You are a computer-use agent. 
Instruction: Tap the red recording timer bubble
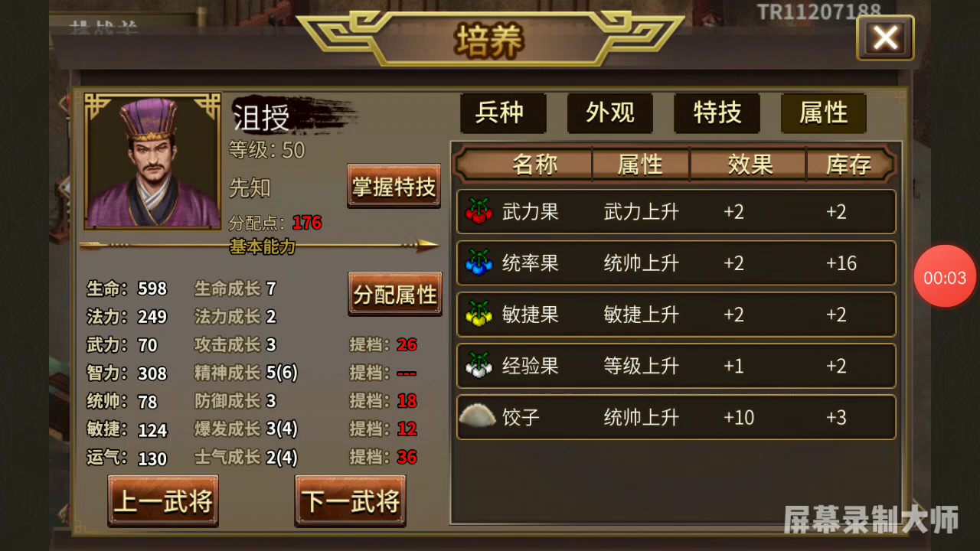[945, 277]
